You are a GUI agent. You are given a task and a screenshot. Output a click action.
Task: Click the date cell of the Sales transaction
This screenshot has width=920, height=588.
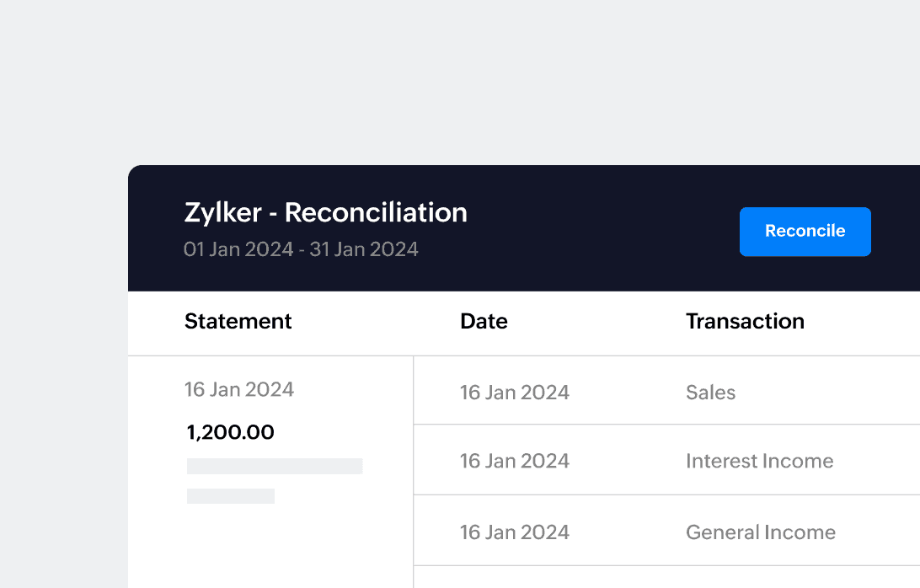(x=515, y=392)
